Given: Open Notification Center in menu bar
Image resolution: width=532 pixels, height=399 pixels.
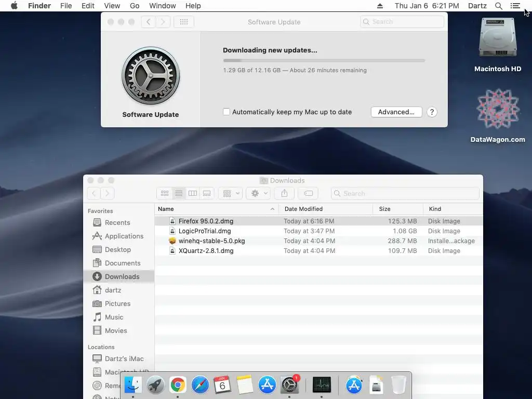Looking at the screenshot, I should [515, 6].
